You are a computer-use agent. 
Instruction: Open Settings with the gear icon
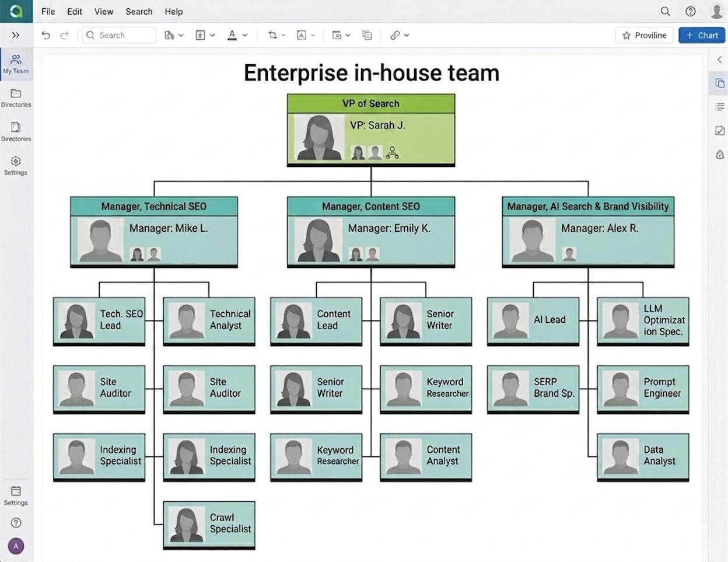point(16,165)
